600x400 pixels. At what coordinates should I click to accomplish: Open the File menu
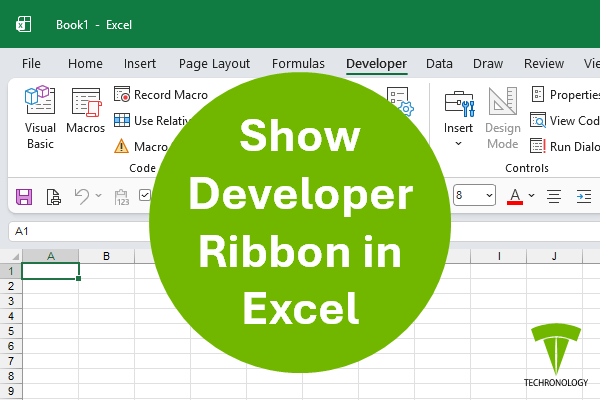(x=31, y=63)
